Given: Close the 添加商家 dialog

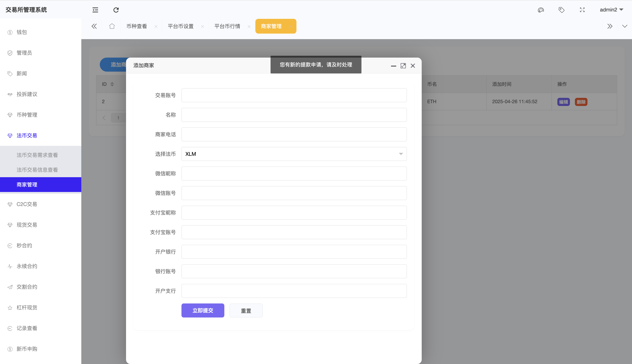Looking at the screenshot, I should [413, 66].
